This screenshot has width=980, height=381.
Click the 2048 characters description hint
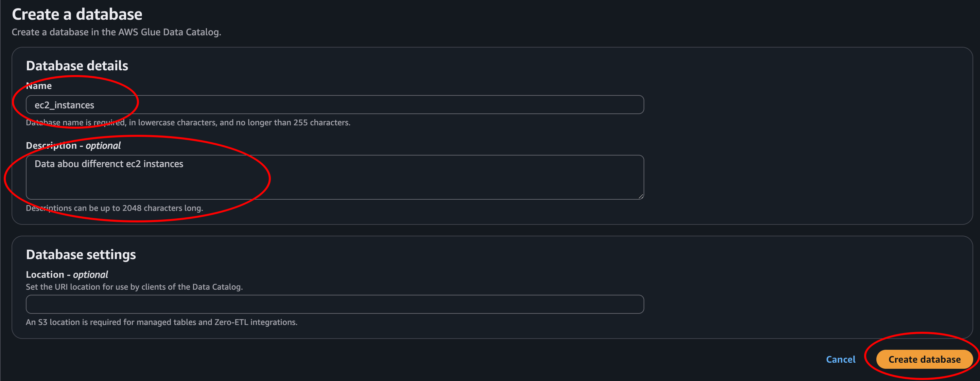[115, 208]
